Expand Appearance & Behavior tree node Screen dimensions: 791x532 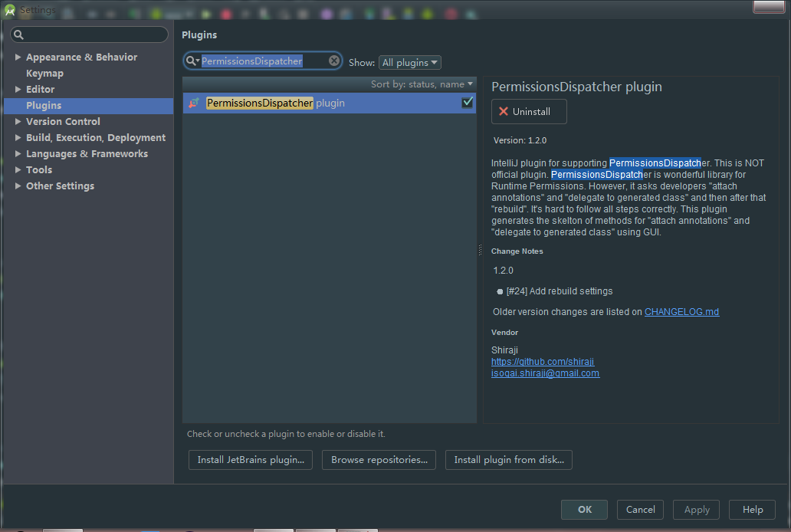(x=18, y=57)
